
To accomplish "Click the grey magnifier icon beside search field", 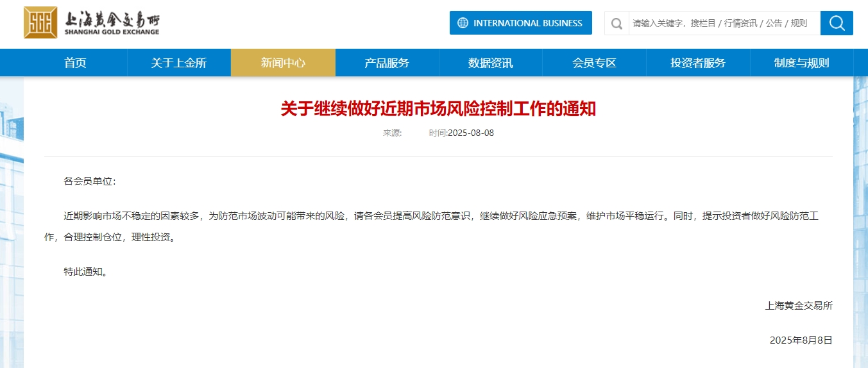I will (x=617, y=24).
